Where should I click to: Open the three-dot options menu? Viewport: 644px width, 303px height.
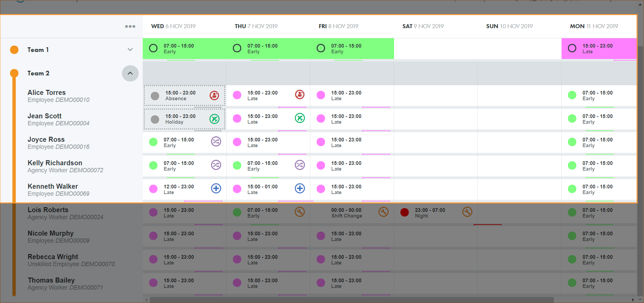[130, 26]
